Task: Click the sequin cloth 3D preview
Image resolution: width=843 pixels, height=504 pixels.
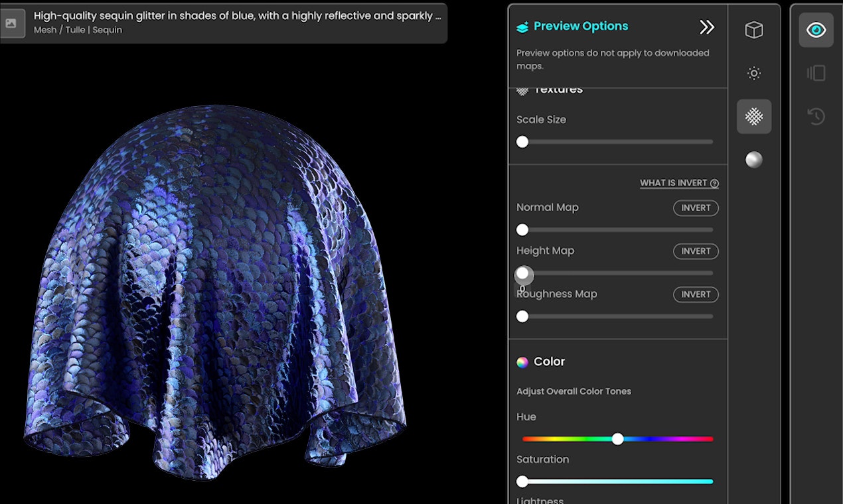Action: click(x=215, y=292)
